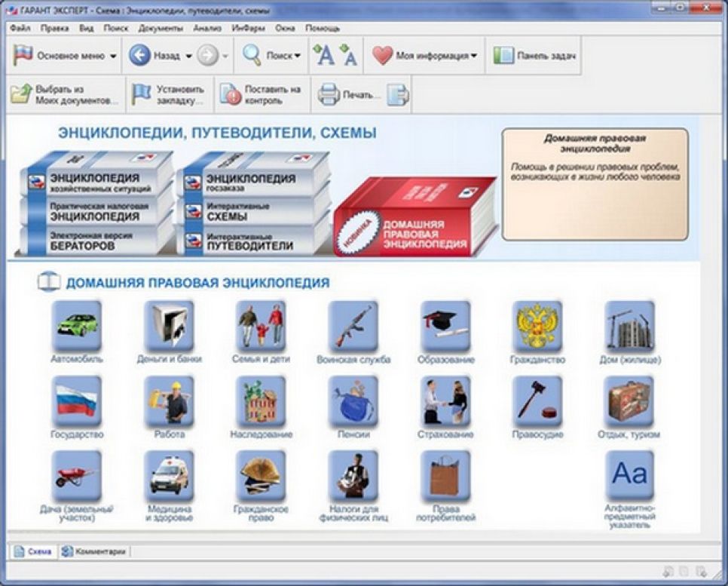This screenshot has height=586, width=728.
Task: Open Медицина и здоровье ambulance icon
Action: click(x=169, y=475)
